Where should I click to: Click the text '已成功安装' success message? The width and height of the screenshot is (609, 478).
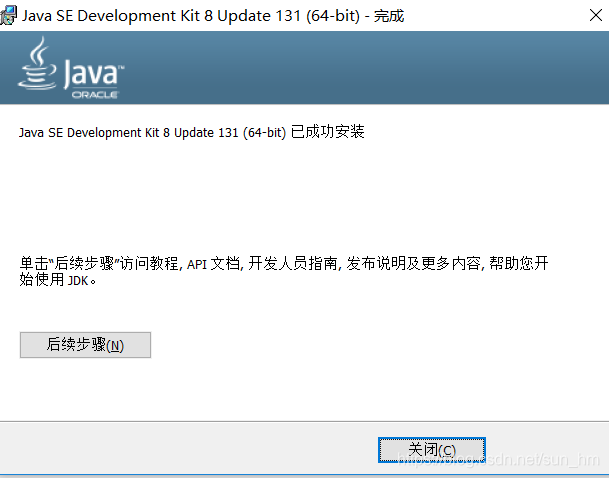(x=327, y=132)
